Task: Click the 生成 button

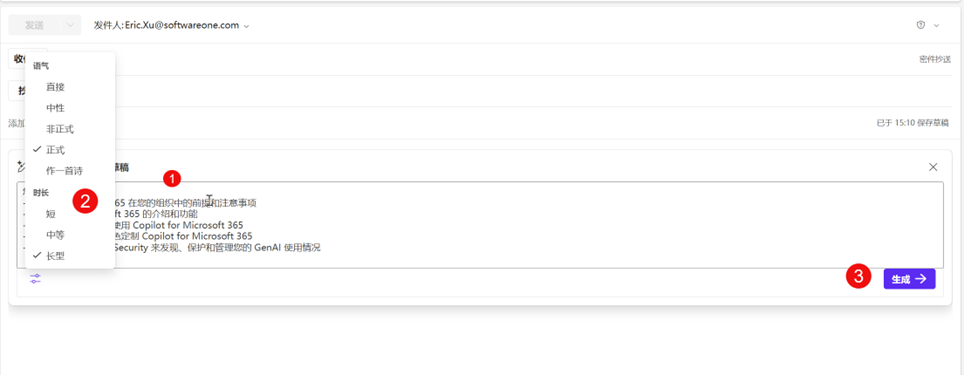Action: pos(909,279)
